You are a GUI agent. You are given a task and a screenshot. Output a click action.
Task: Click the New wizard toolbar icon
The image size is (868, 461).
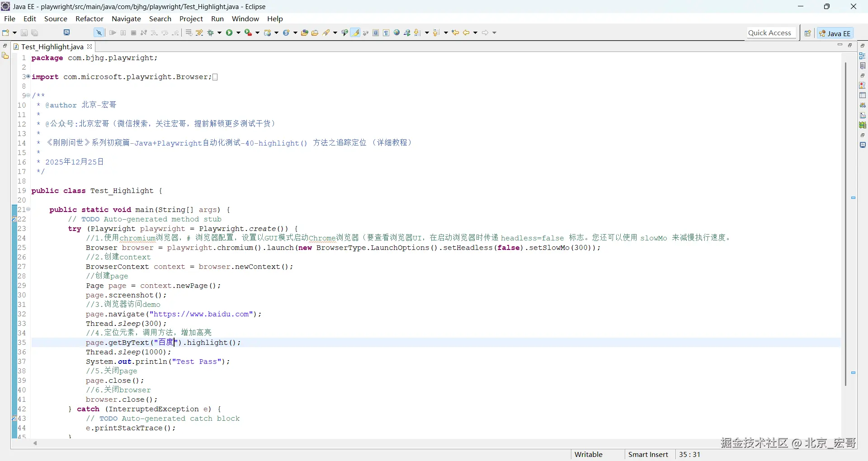(x=6, y=33)
